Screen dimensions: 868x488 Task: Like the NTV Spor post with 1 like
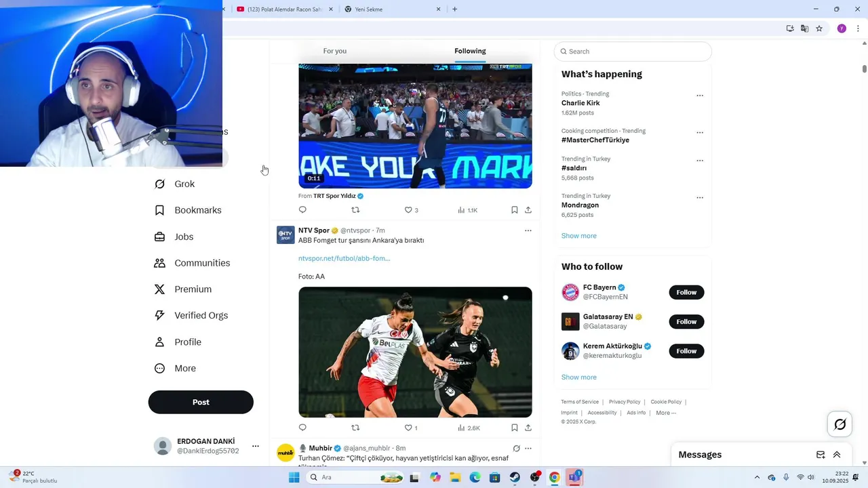(x=411, y=428)
